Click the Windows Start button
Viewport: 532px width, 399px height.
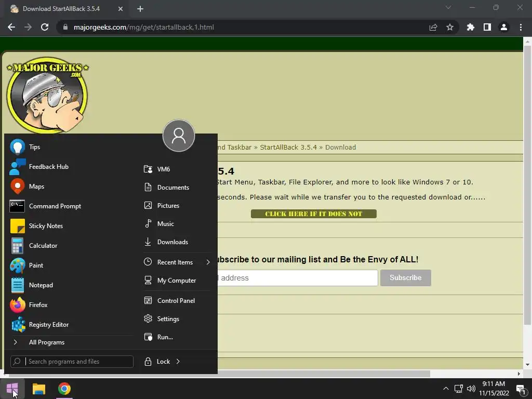(x=12, y=389)
